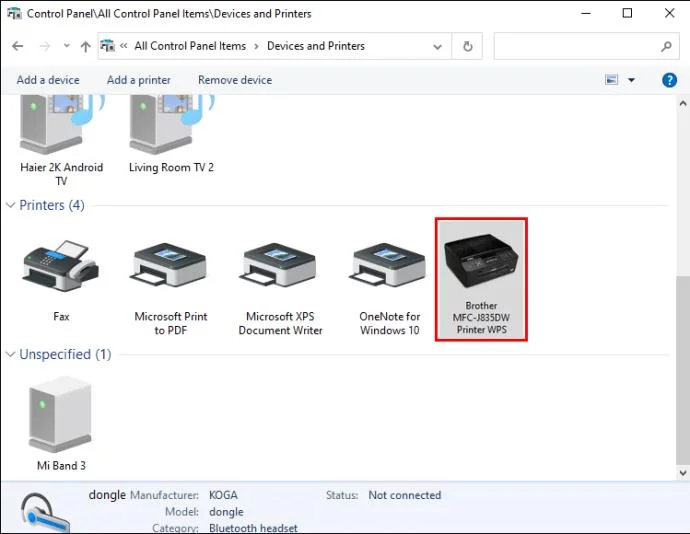Select OneNote for Windows 10 printer
The height and width of the screenshot is (534, 690).
(389, 288)
